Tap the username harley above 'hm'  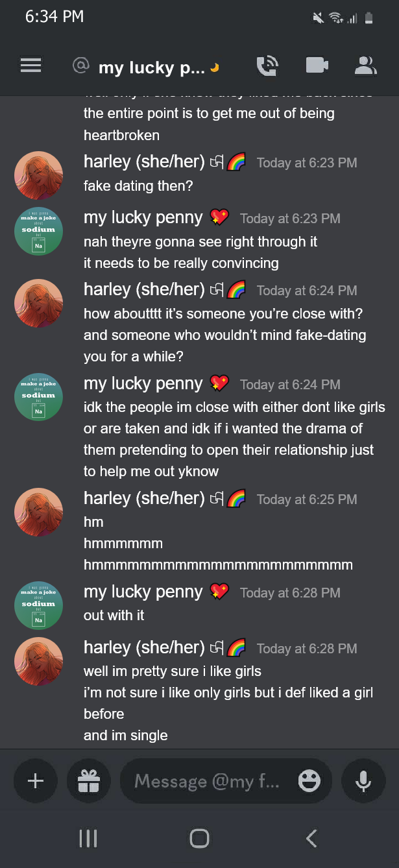pyautogui.click(x=144, y=498)
